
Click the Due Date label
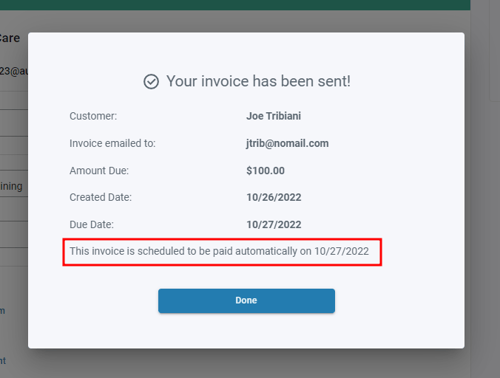click(91, 225)
